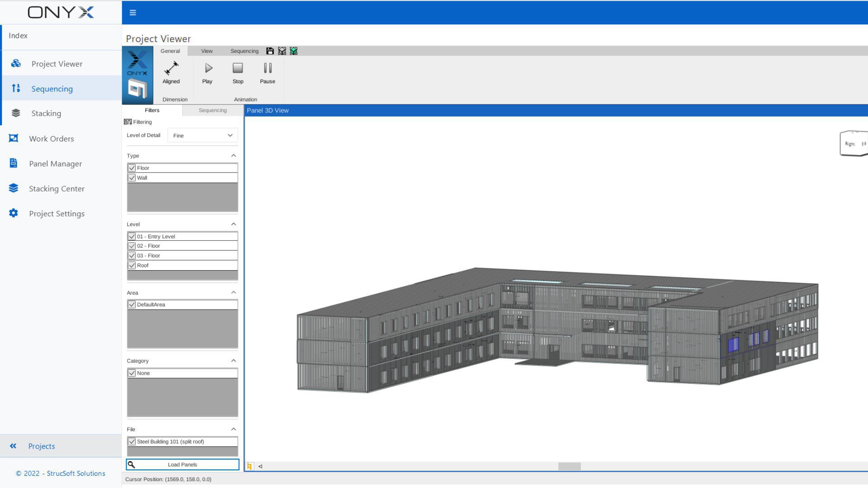Click the save icon in the toolbar
Viewport: 868px width, 488px height.
269,51
